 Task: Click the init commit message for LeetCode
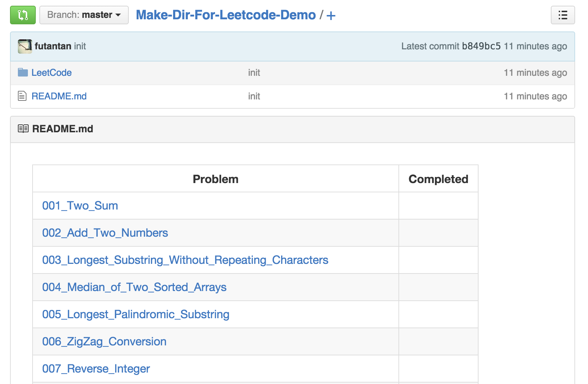(254, 73)
